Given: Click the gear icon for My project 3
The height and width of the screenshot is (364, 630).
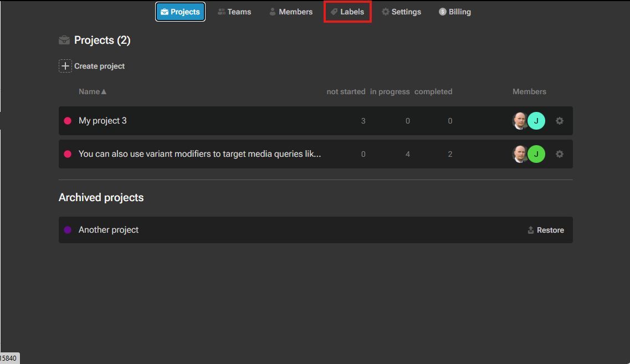Looking at the screenshot, I should (x=560, y=121).
